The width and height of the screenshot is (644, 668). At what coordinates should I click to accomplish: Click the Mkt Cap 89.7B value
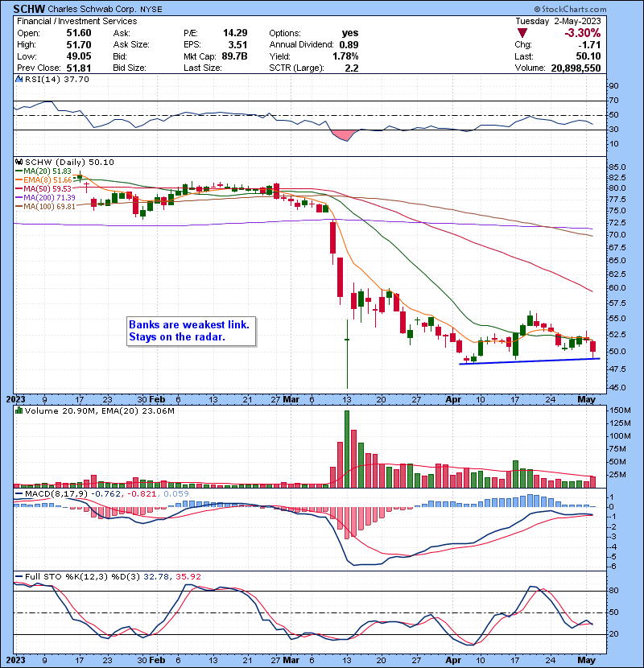234,56
